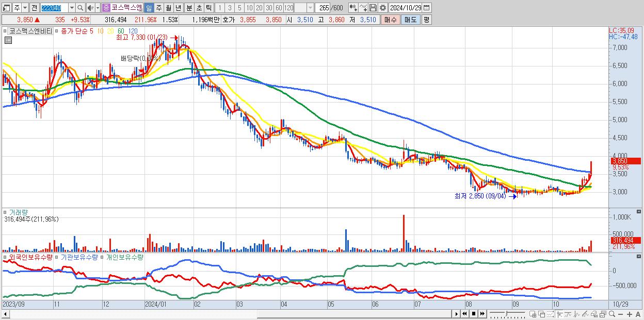Click the overlapping windows icon
Image resolution: width=644 pixels, height=320 pixels.
(x=542, y=314)
